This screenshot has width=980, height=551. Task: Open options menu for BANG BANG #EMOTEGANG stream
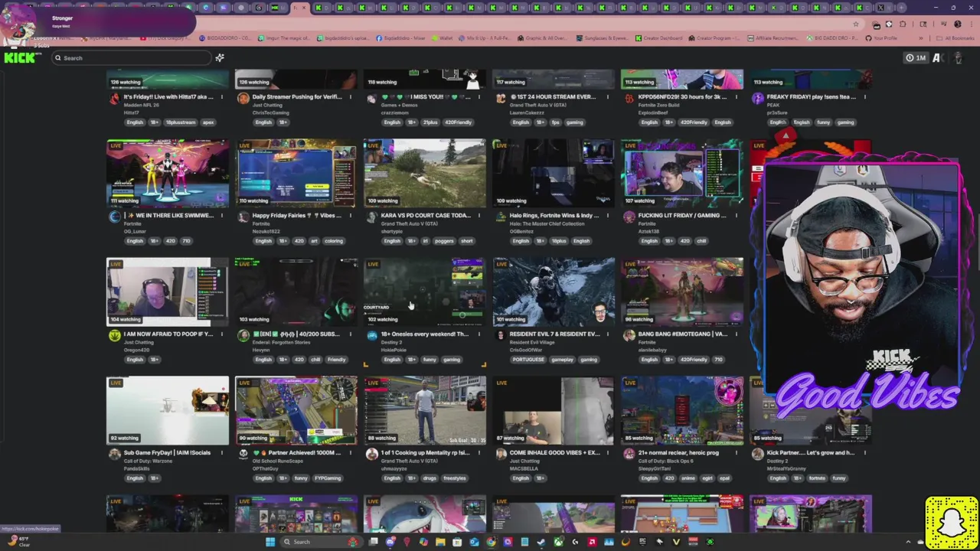(737, 334)
